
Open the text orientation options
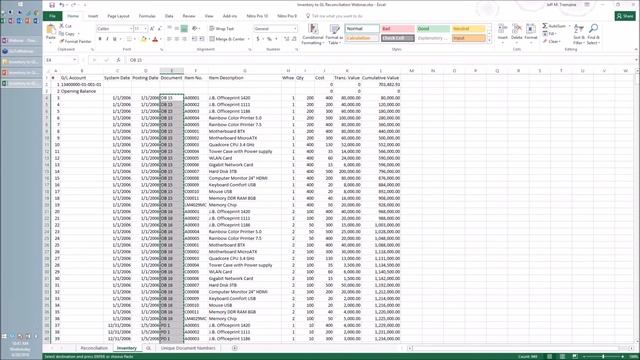coord(195,29)
